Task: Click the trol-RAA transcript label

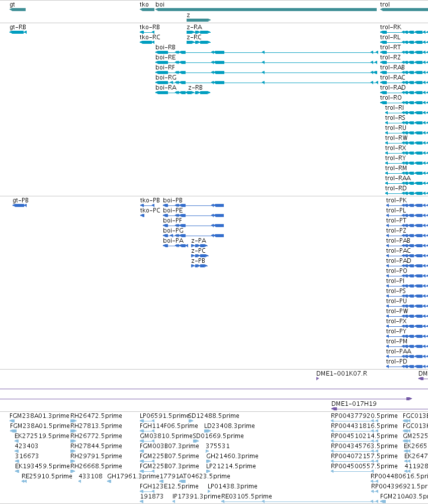Action: [x=398, y=178]
